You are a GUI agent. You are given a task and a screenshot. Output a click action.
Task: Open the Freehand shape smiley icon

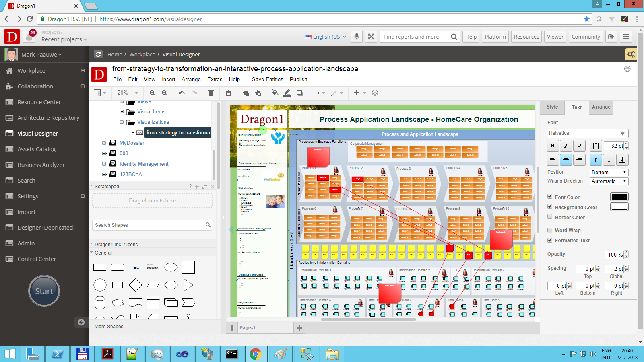(375, 93)
